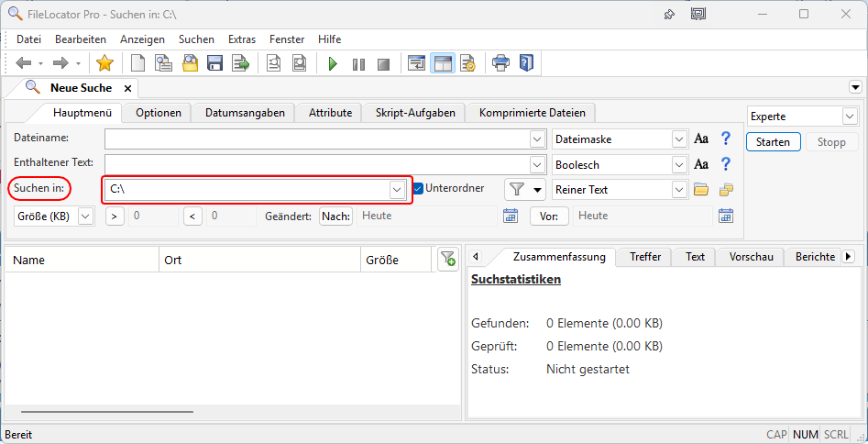Start search with green play icon
Image resolution: width=868 pixels, height=444 pixels.
(x=333, y=63)
